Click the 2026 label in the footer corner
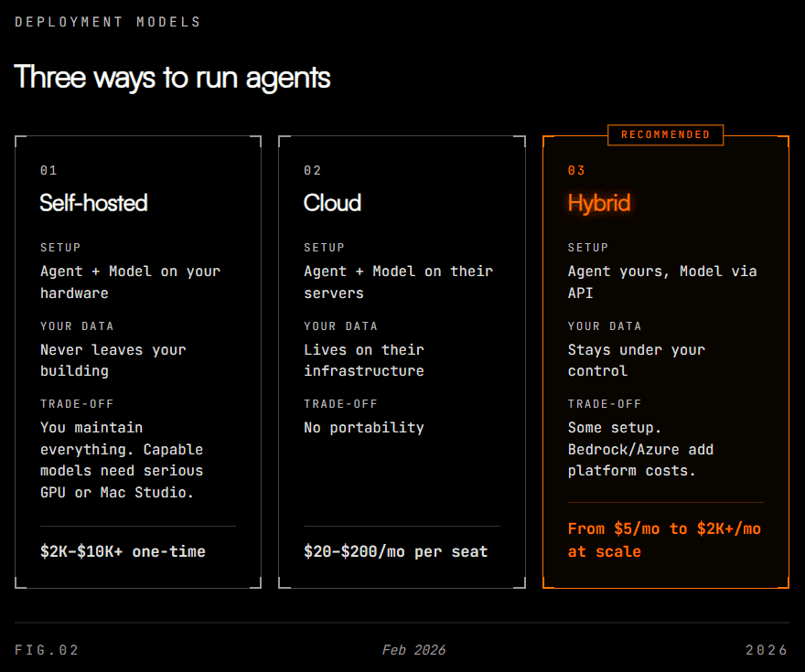Image resolution: width=805 pixels, height=672 pixels. coord(767,650)
